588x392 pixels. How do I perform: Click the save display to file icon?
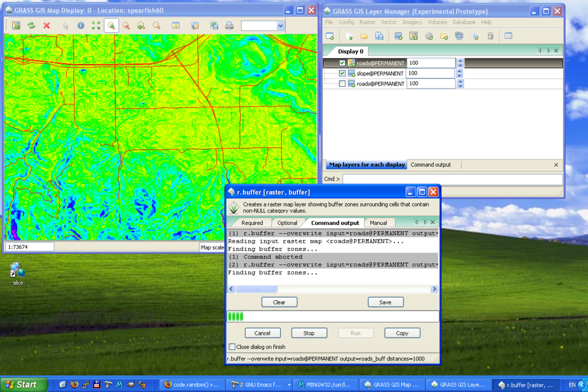point(214,25)
